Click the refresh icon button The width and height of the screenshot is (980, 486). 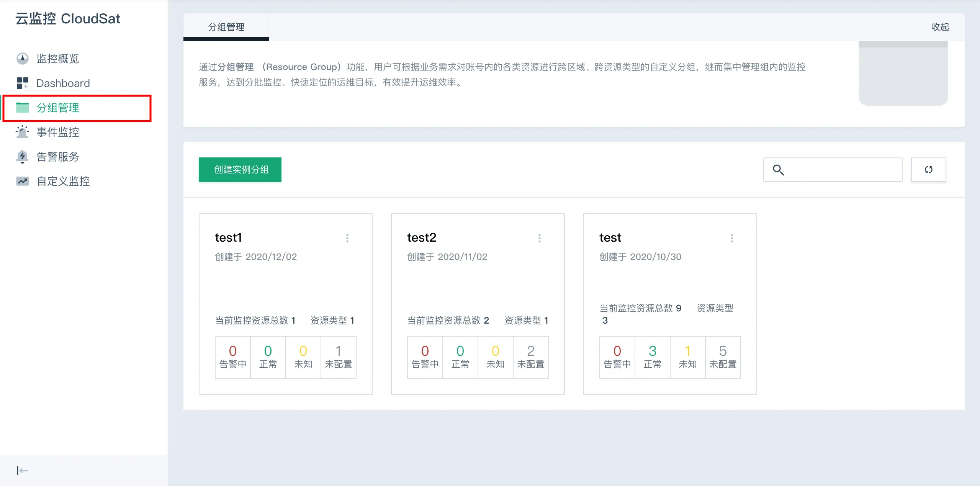(x=928, y=170)
